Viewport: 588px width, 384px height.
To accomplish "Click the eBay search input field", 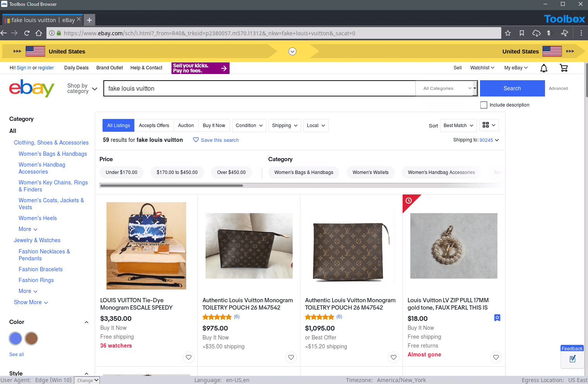I will (x=259, y=88).
